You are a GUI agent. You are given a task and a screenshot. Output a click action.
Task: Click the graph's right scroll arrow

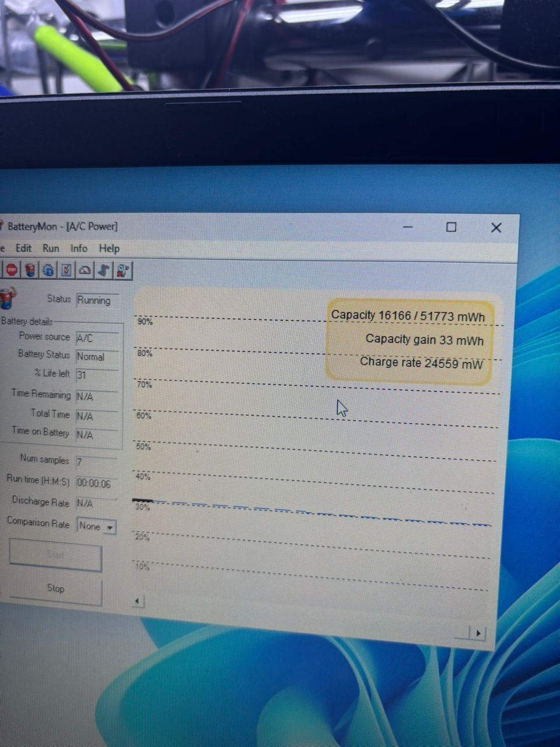(x=478, y=633)
